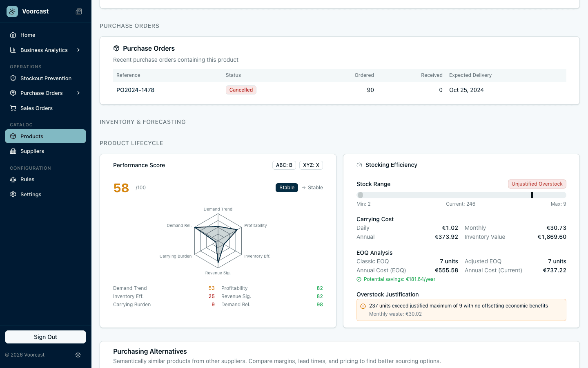Click the Home house icon
The image size is (588, 368).
(x=13, y=35)
